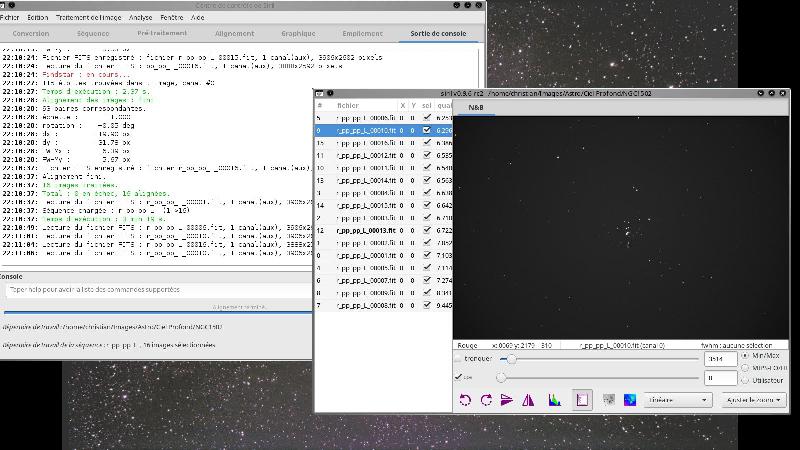Image resolution: width=800 pixels, height=450 pixels.
Task: Open window menu icon of control center
Action: [2, 5]
